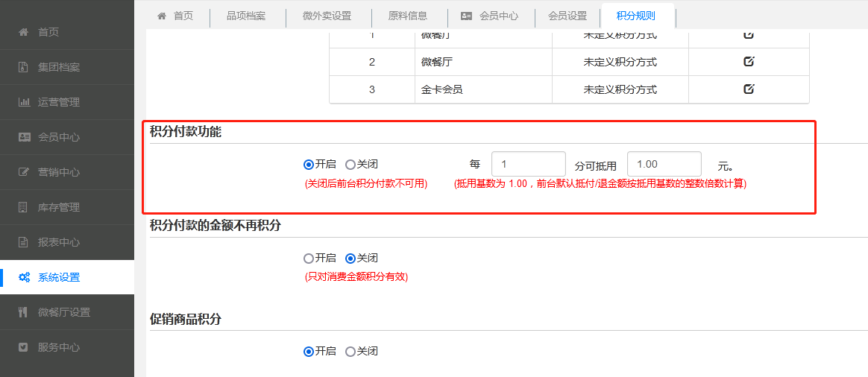This screenshot has height=377, width=868.
Task: Open the 品项档案 tab
Action: coord(245,16)
